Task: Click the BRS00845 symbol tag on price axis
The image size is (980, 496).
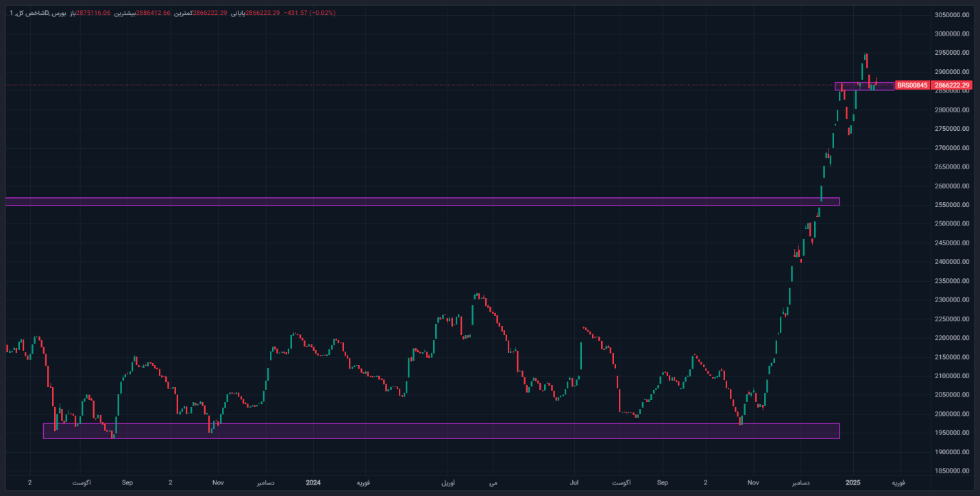Action: (x=912, y=85)
